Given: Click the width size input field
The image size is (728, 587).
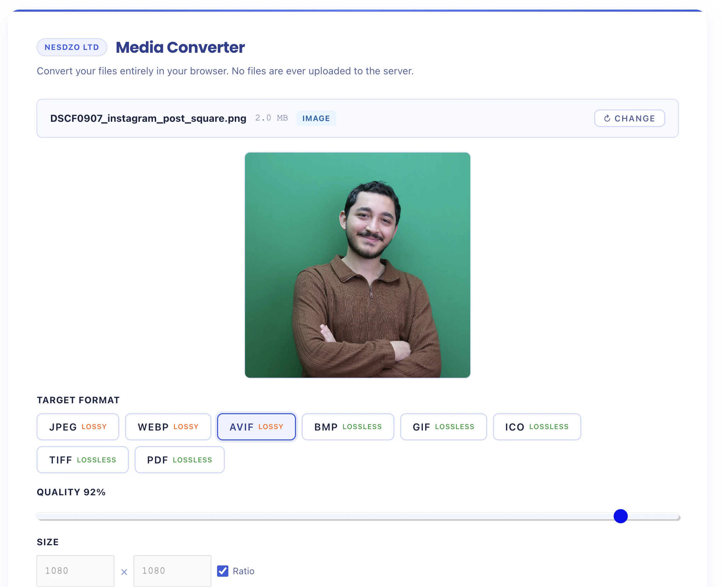Looking at the screenshot, I should coord(75,571).
